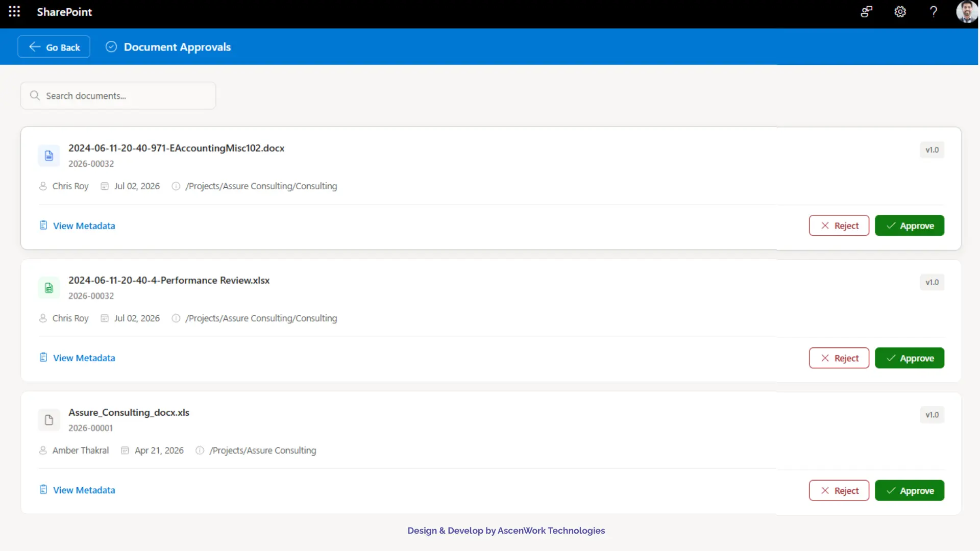Viewport: 980px width, 551px height.
Task: Approve the Assure_Consulting_docx.xls document
Action: point(910,490)
